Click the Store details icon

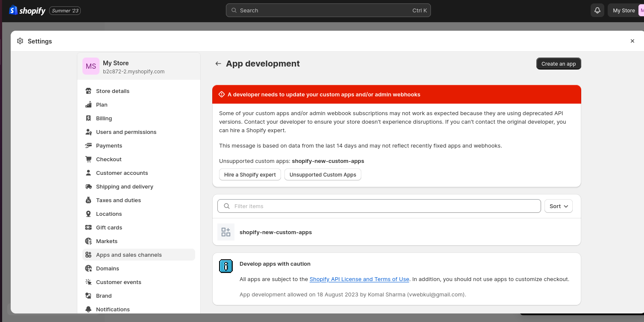pyautogui.click(x=88, y=91)
